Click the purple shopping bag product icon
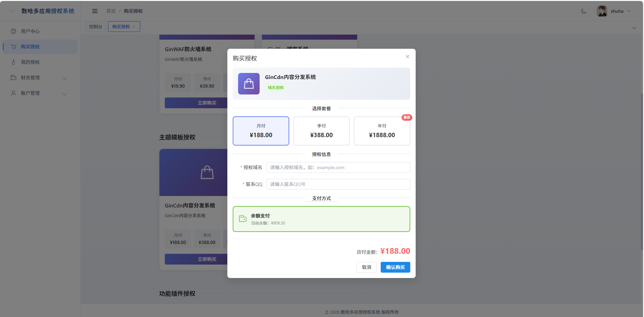644x317 pixels. 249,84
